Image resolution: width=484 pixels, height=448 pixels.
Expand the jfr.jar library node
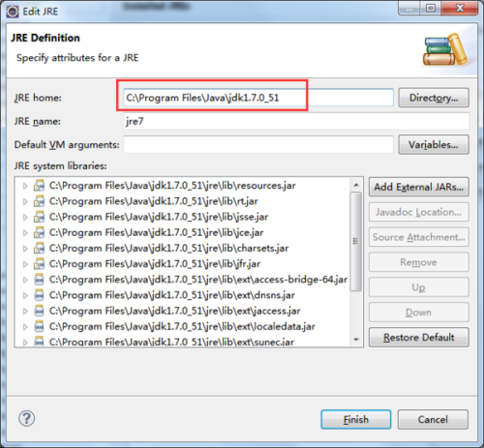(25, 264)
